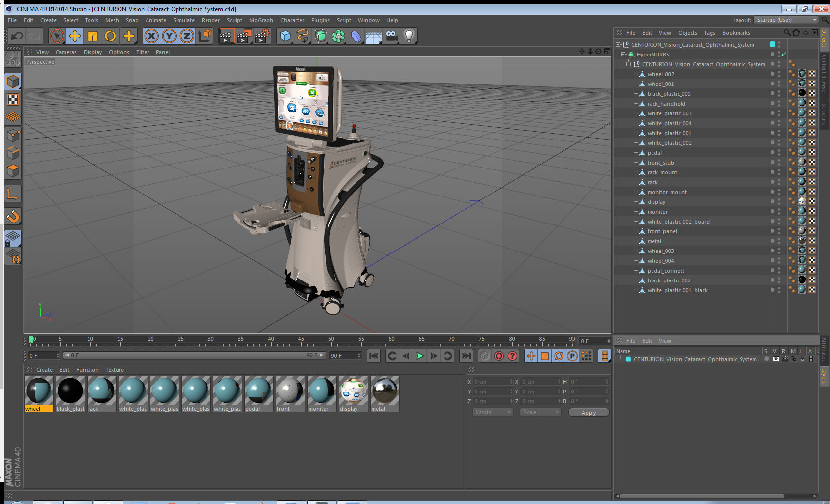Add a HyperNURBS generator object
This screenshot has height=504, width=830.
coord(321,36)
